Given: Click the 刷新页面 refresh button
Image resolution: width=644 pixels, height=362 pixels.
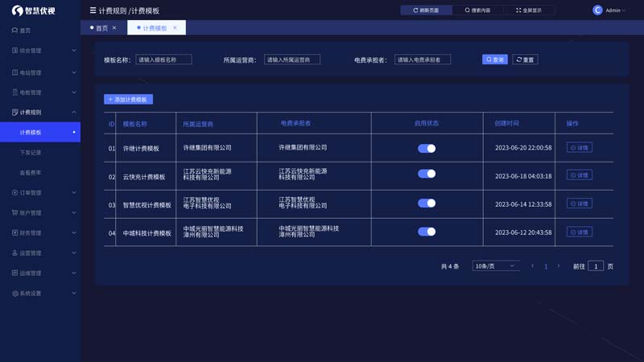Looking at the screenshot, I should [426, 10].
